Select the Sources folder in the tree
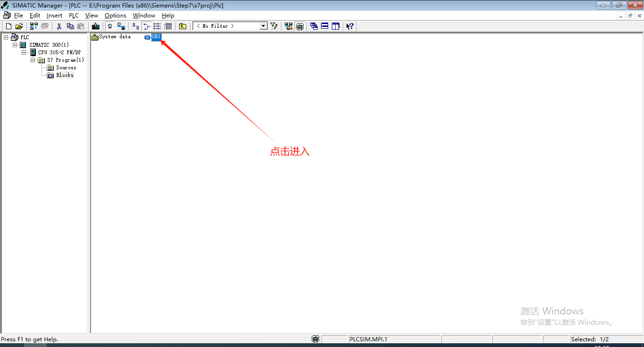644x347 pixels. pos(66,67)
